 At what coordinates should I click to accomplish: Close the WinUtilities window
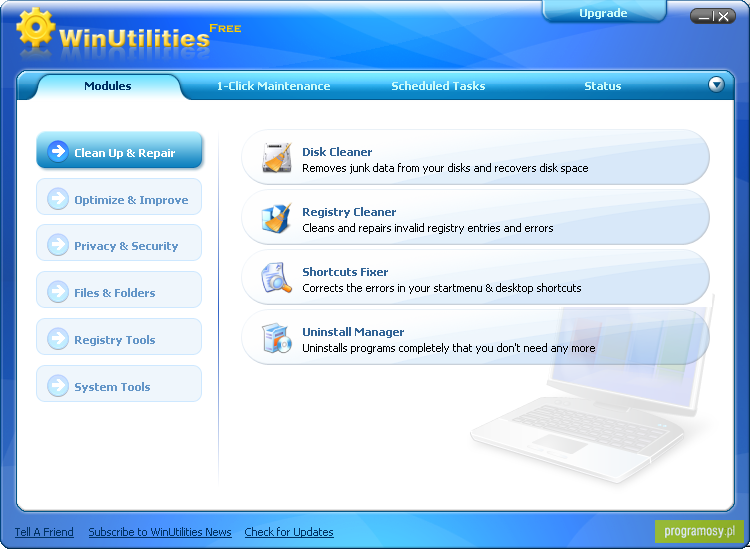[x=724, y=17]
